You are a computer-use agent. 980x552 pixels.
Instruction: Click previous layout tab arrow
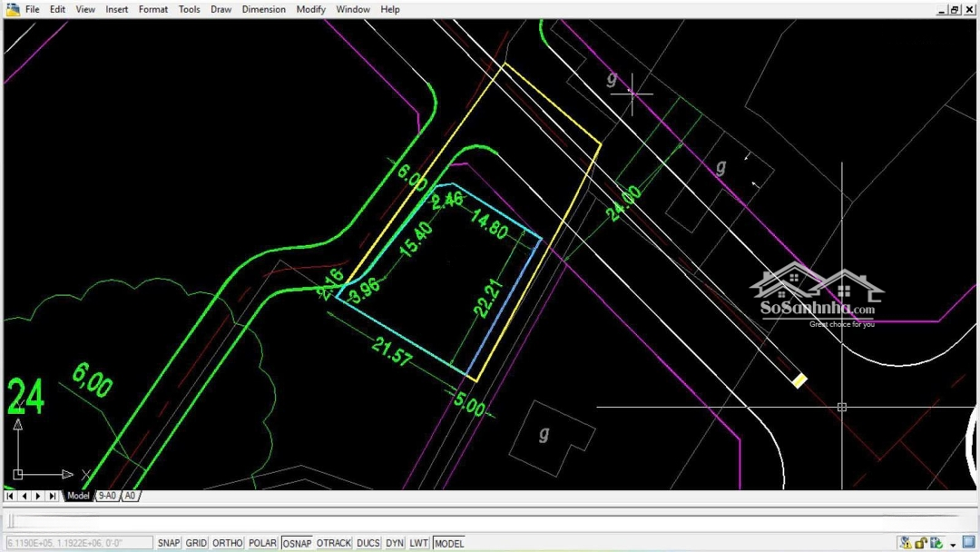click(24, 496)
